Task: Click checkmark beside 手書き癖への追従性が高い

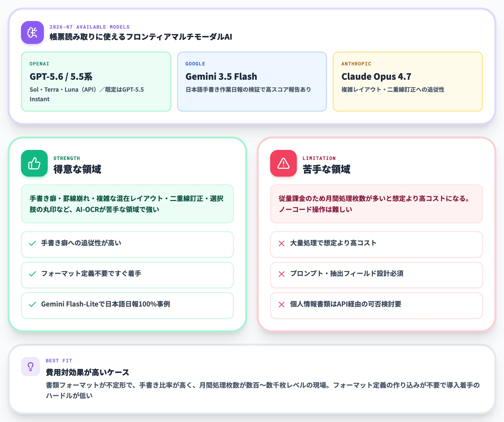Action: coord(32,243)
